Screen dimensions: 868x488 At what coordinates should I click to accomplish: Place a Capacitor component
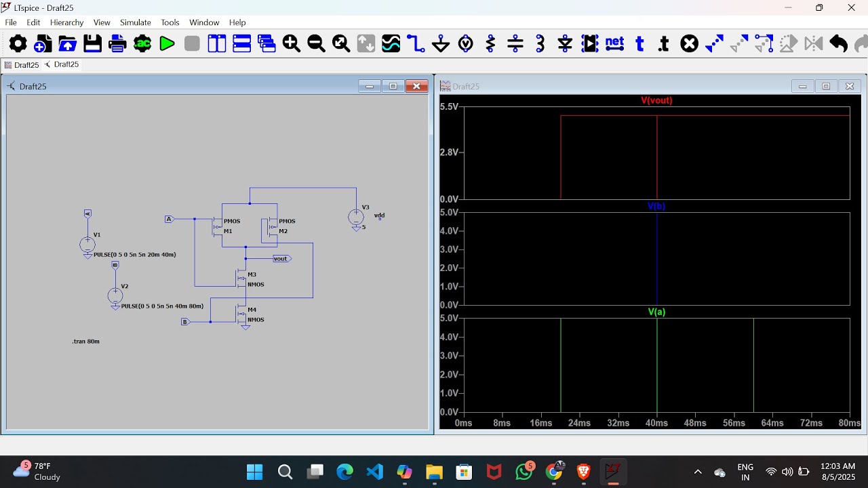click(515, 44)
